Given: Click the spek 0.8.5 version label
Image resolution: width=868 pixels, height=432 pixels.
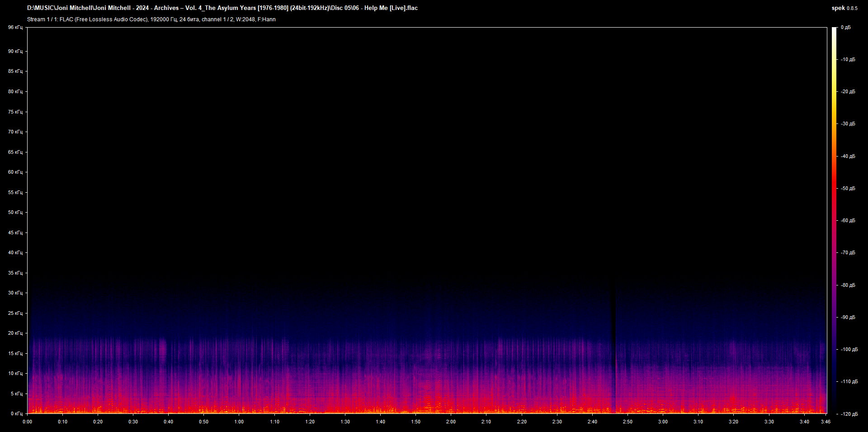Looking at the screenshot, I should 844,8.
